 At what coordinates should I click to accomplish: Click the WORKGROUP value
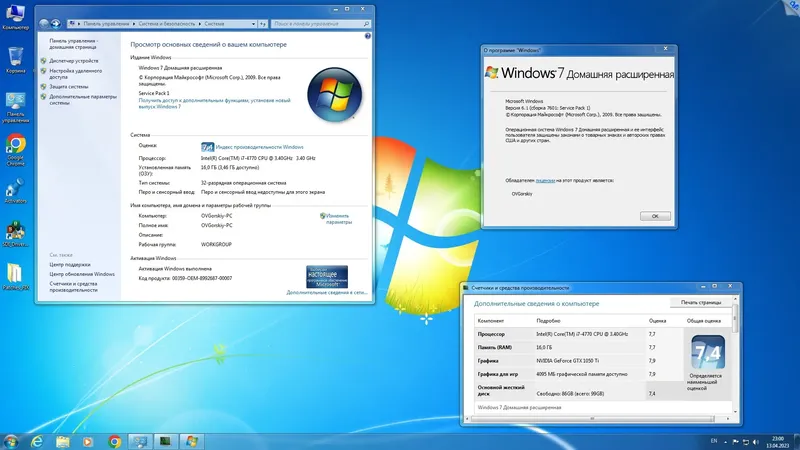(216, 245)
